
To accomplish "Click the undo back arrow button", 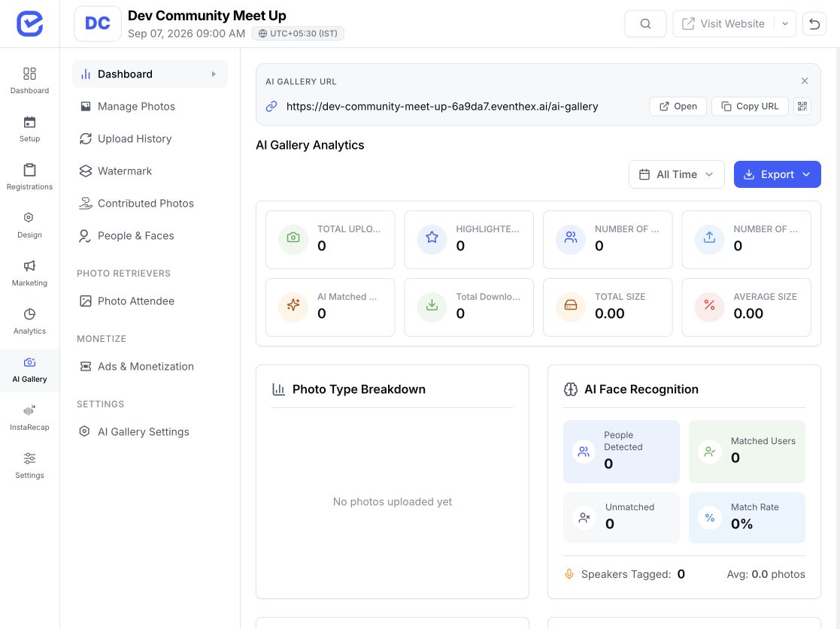I will coord(814,23).
